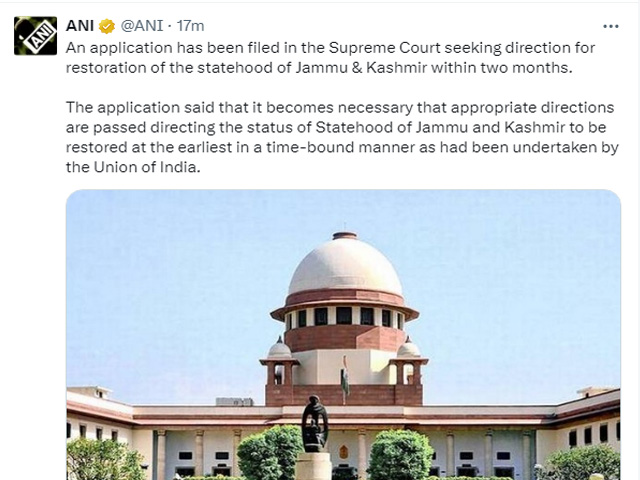
Task: Click the phrase 'Union of India.'
Action: pos(147,167)
